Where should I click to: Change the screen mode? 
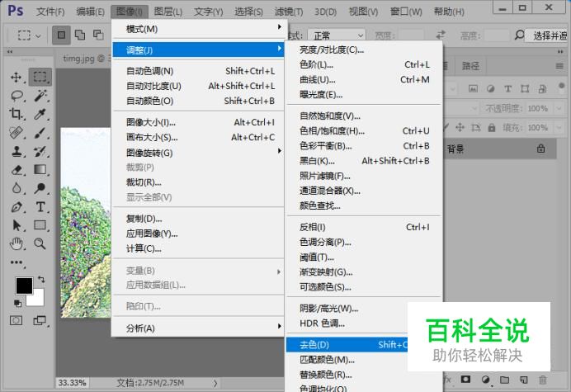(x=40, y=320)
